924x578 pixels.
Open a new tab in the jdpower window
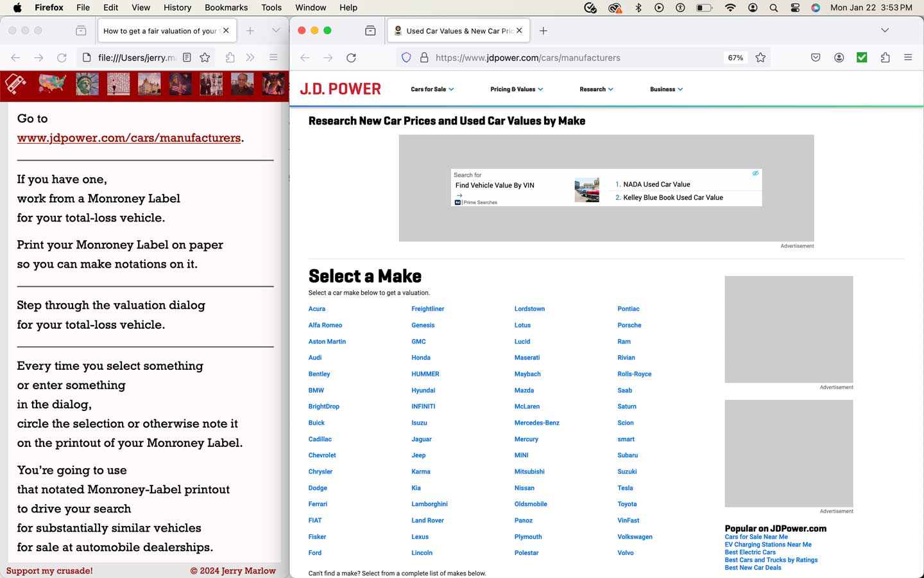coord(543,31)
